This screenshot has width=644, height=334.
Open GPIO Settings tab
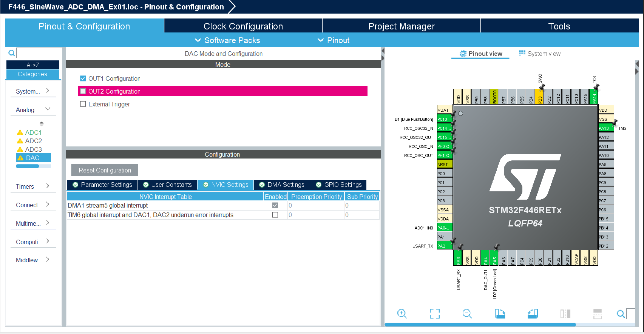coord(338,185)
